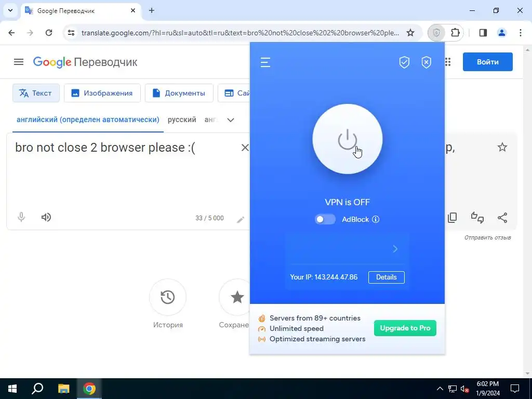532x399 pixels.
Task: Go forward to the next page
Action: 30,33
